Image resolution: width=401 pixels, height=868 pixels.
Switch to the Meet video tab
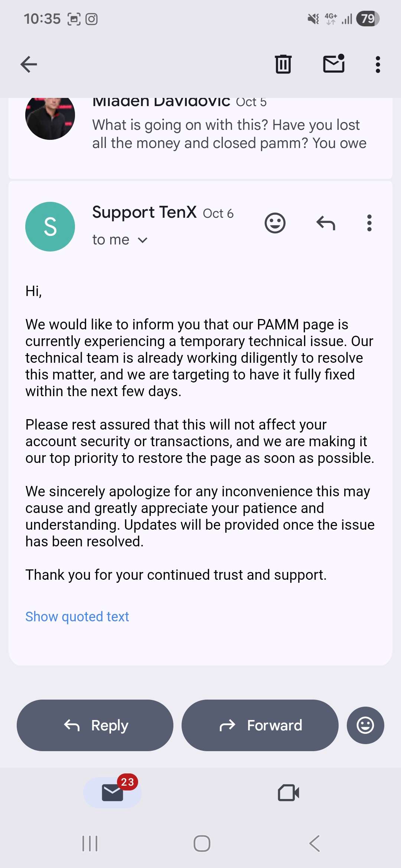pos(288,793)
